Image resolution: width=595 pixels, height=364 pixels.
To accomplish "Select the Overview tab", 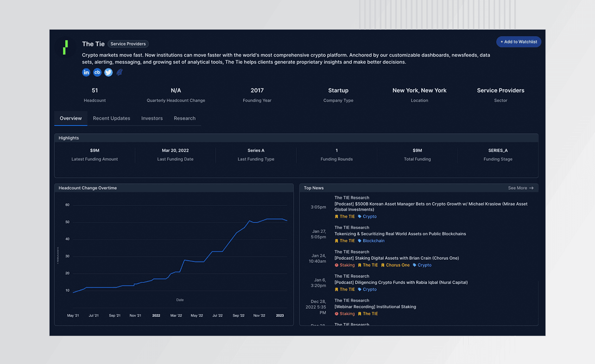I will tap(70, 119).
